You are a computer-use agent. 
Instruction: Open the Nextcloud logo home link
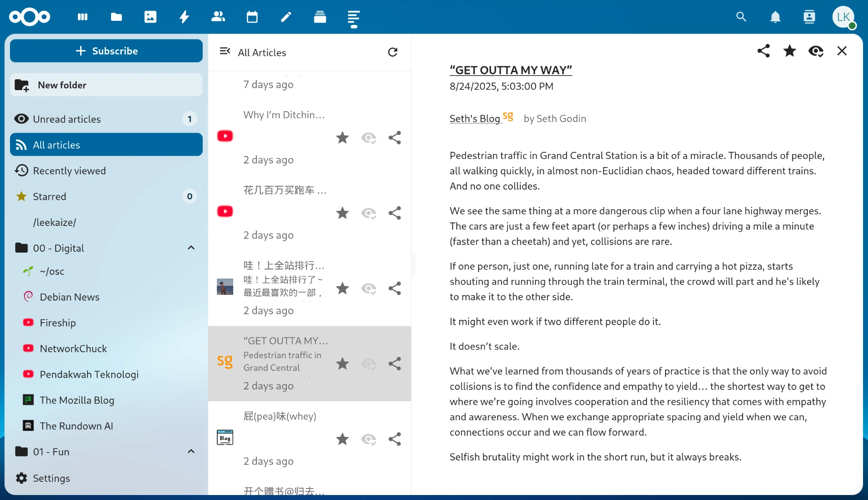pos(30,17)
